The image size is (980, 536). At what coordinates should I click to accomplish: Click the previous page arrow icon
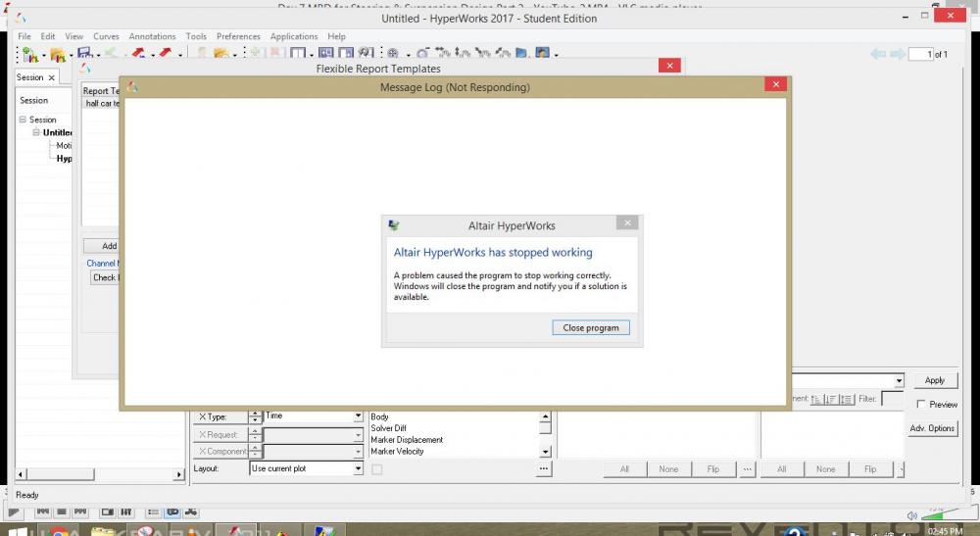click(x=878, y=54)
